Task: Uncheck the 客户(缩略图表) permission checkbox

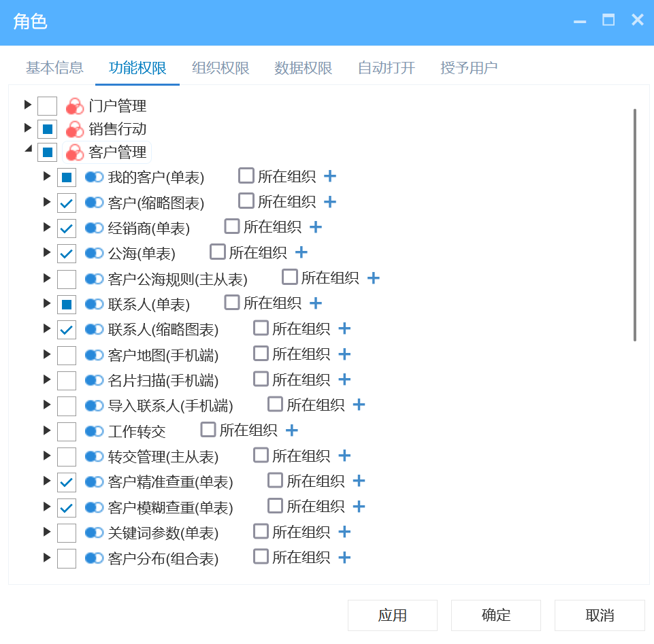Action: [66, 202]
